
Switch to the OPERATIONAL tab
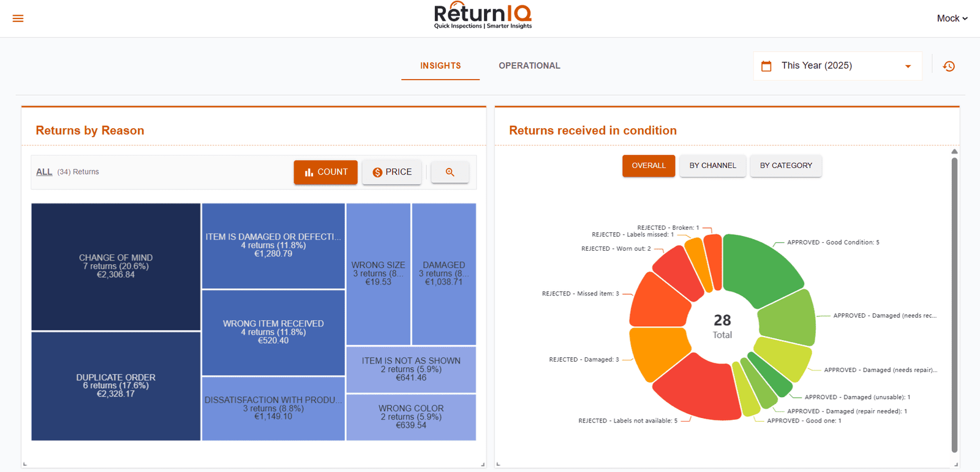[529, 66]
